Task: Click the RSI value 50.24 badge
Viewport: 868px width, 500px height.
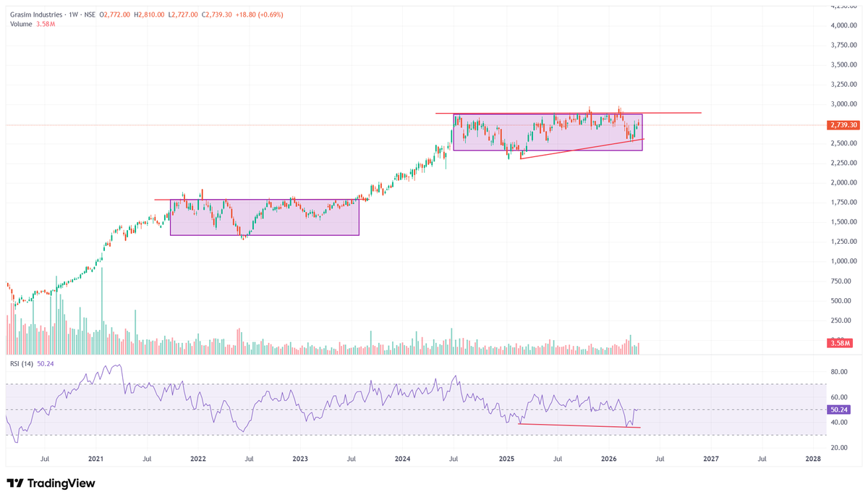Action: tap(839, 410)
